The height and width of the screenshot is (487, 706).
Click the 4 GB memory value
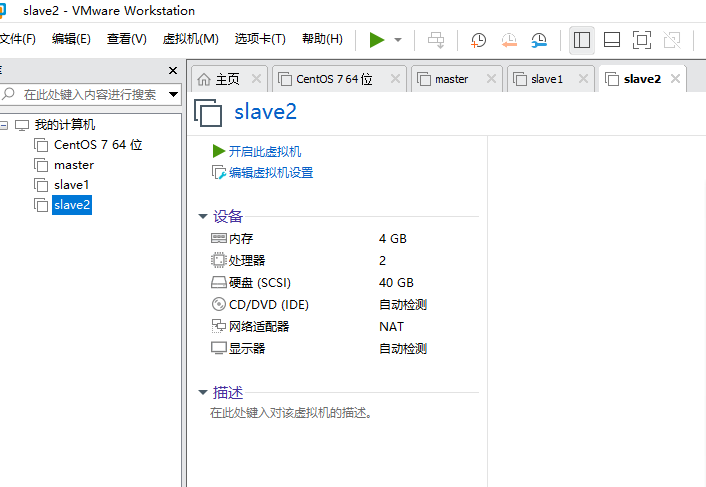coord(393,239)
